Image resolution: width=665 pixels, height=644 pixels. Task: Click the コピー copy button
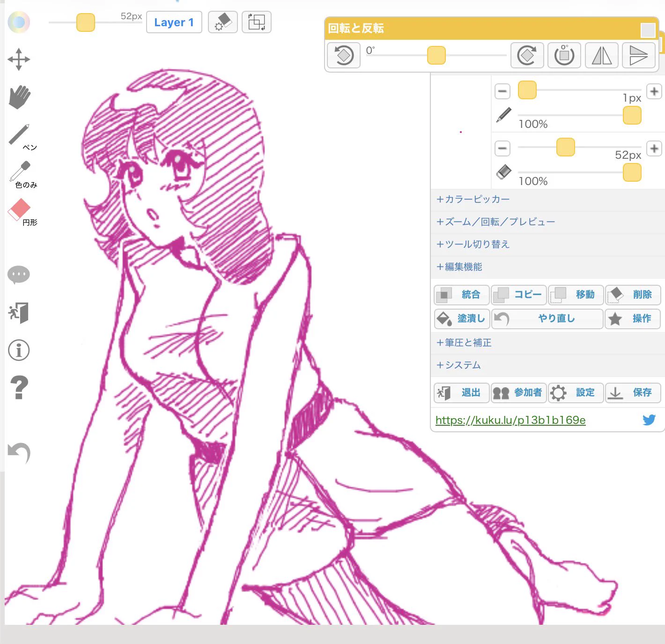pos(519,295)
